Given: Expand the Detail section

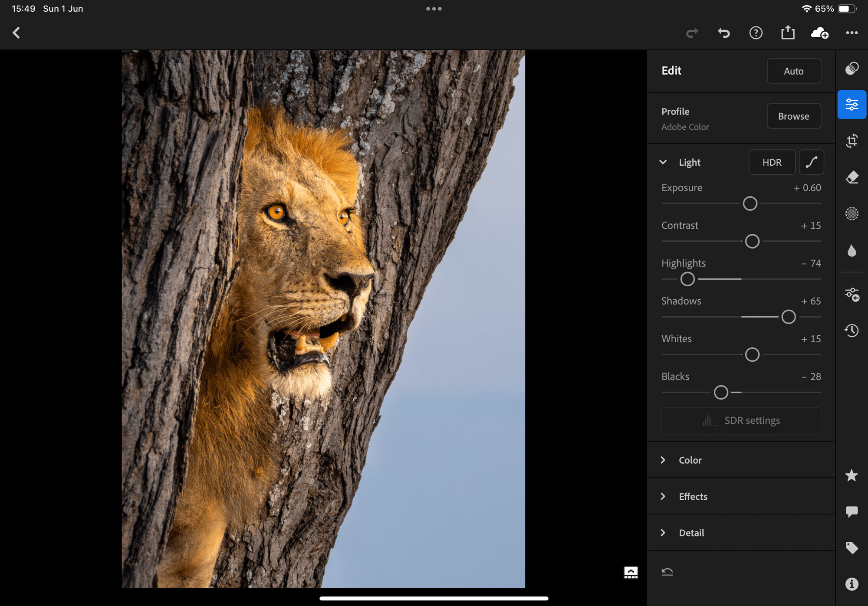Looking at the screenshot, I should tap(691, 533).
